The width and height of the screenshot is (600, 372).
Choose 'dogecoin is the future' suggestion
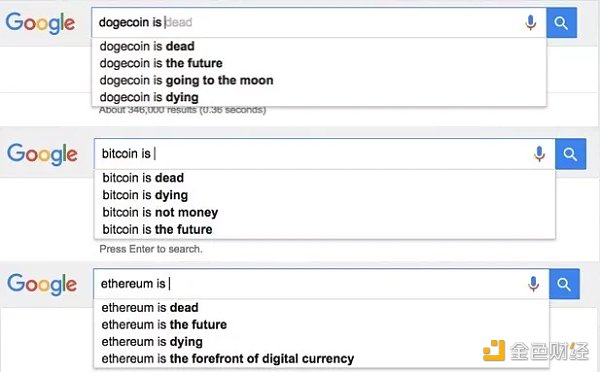(319, 63)
